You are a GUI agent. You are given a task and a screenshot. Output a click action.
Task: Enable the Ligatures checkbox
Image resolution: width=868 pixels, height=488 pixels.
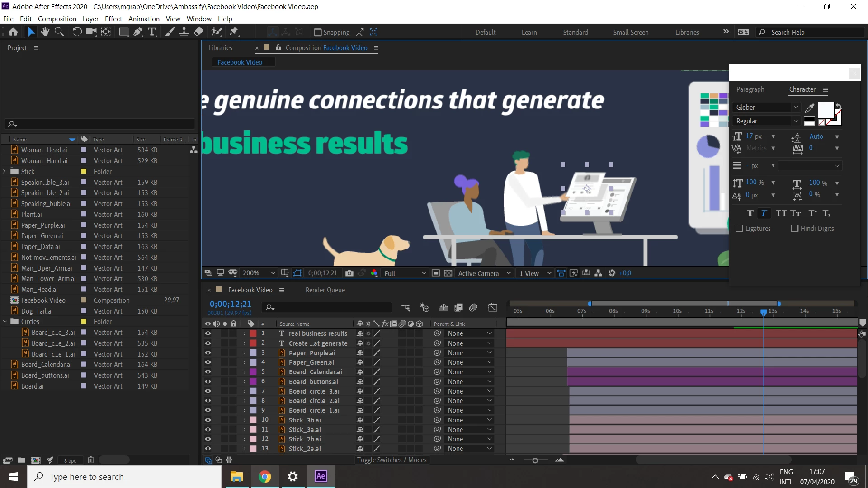pos(740,229)
